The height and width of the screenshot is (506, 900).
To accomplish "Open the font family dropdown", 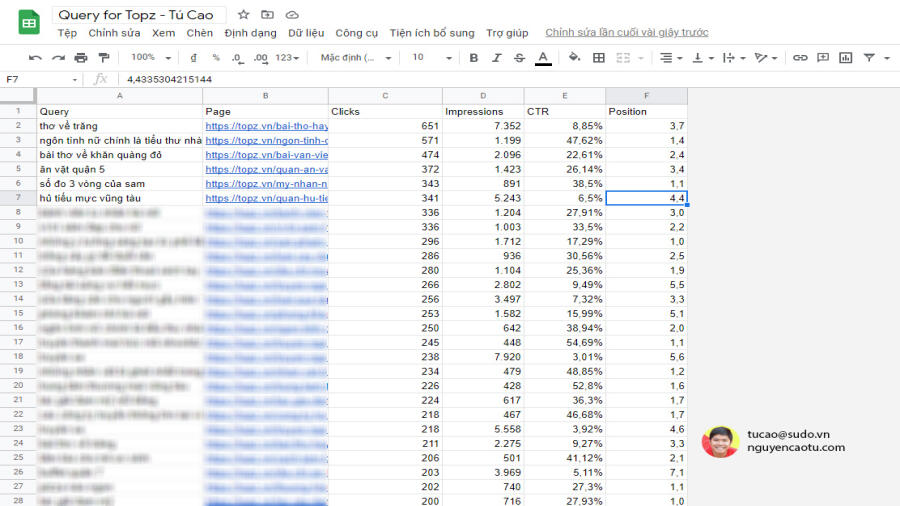I will (x=356, y=57).
